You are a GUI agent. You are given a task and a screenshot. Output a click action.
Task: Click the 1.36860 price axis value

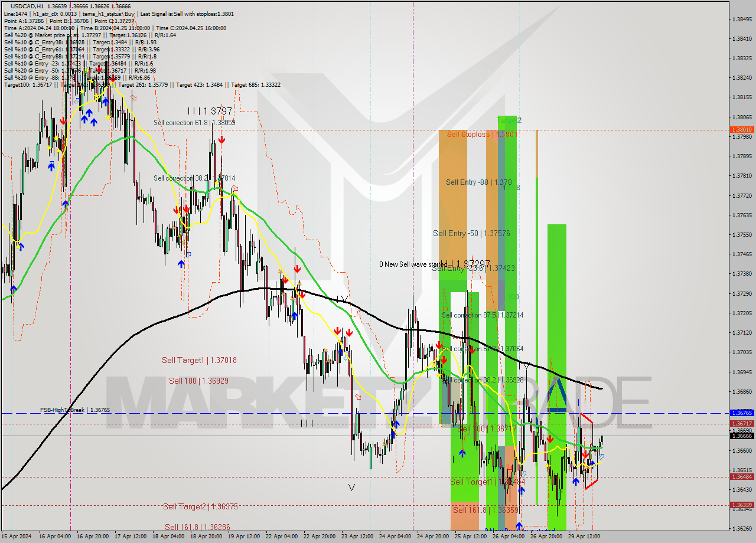[x=742, y=391]
